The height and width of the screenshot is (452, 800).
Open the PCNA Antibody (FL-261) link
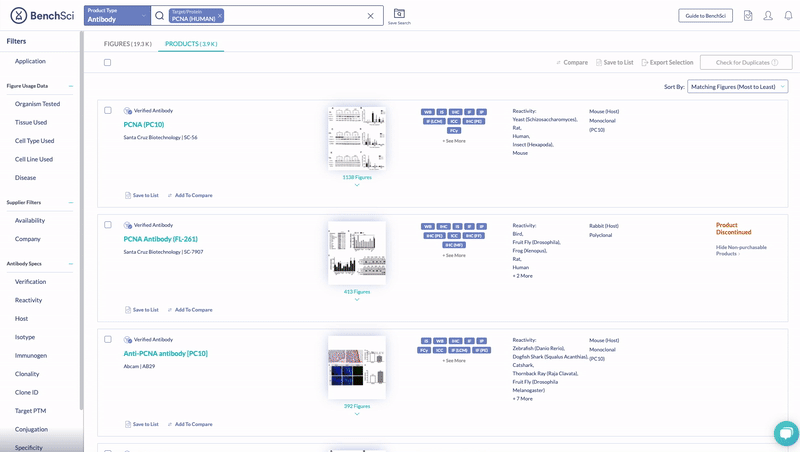160,239
